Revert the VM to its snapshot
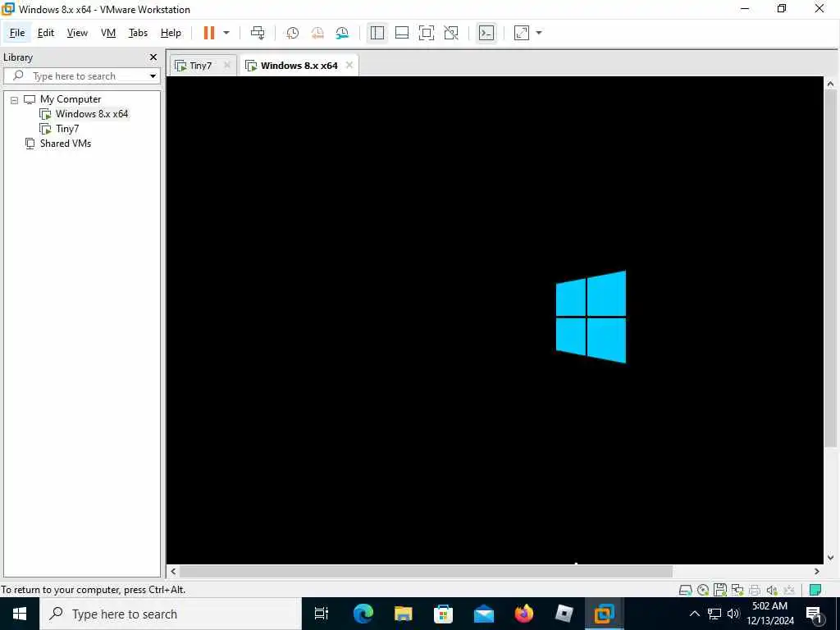840x630 pixels. (317, 33)
